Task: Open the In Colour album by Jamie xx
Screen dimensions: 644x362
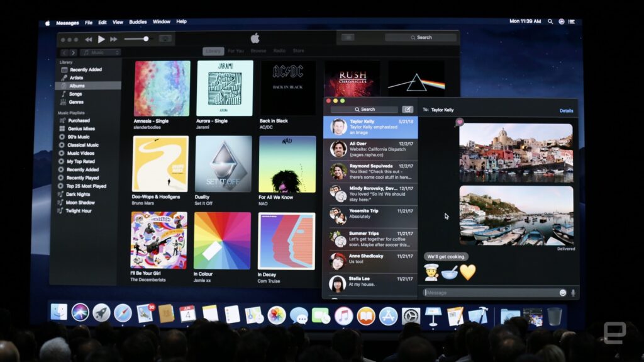Action: (x=222, y=240)
